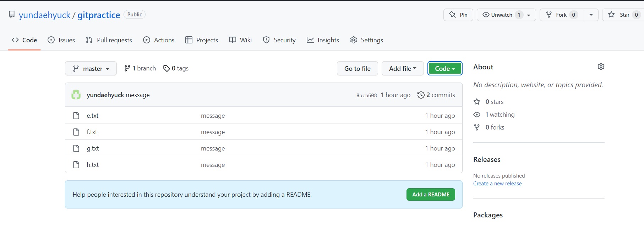Open the commit message for g.txt row
The width and height of the screenshot is (644, 227).
tap(213, 148)
